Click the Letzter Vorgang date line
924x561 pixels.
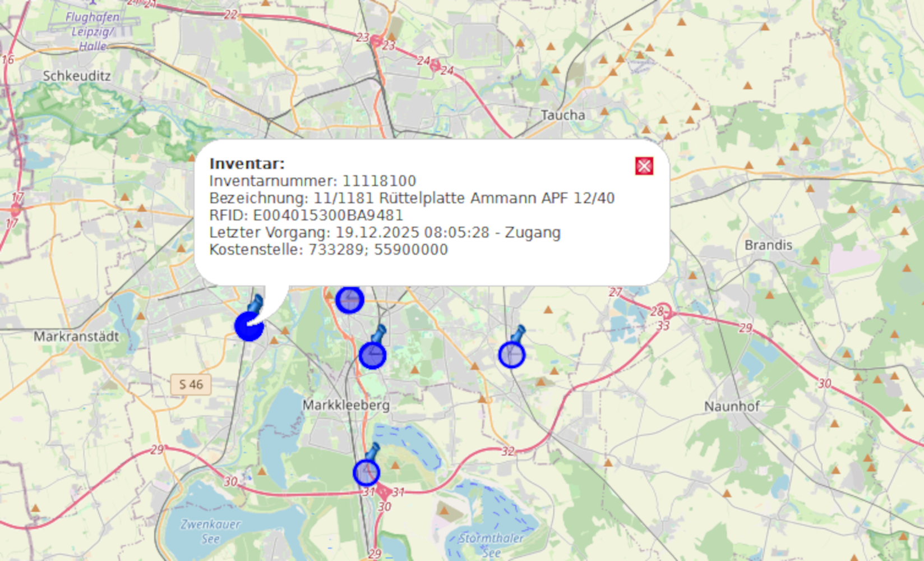[385, 233]
